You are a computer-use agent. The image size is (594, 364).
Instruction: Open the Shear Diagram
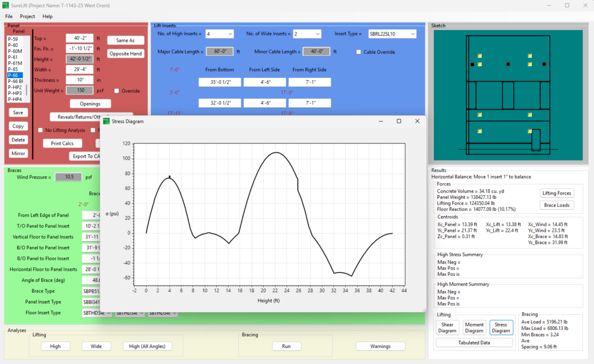click(447, 328)
